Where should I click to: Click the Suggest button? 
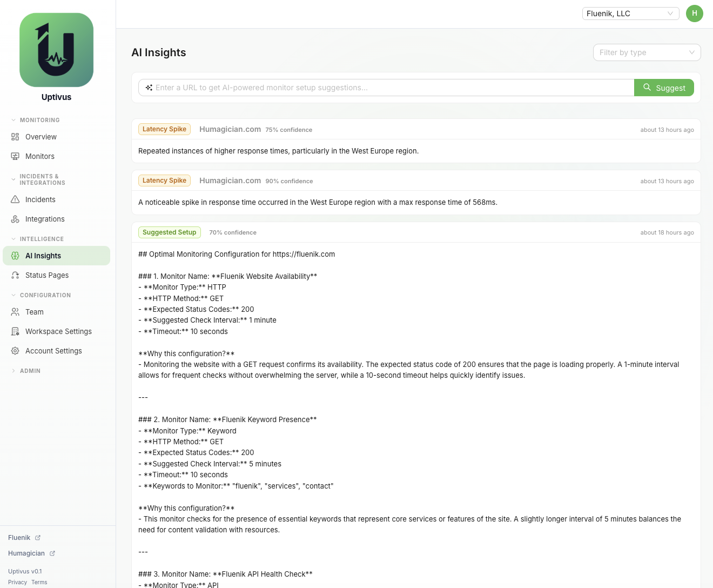pos(664,88)
